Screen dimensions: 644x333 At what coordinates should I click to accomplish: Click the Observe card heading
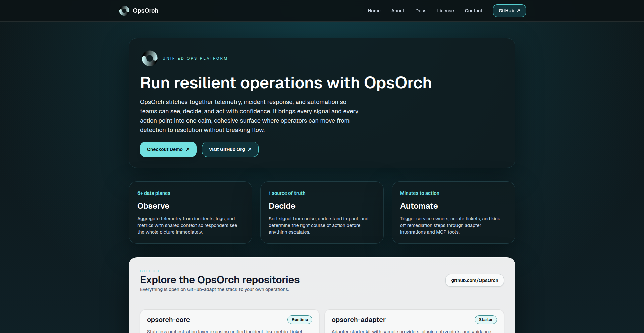coord(153,206)
